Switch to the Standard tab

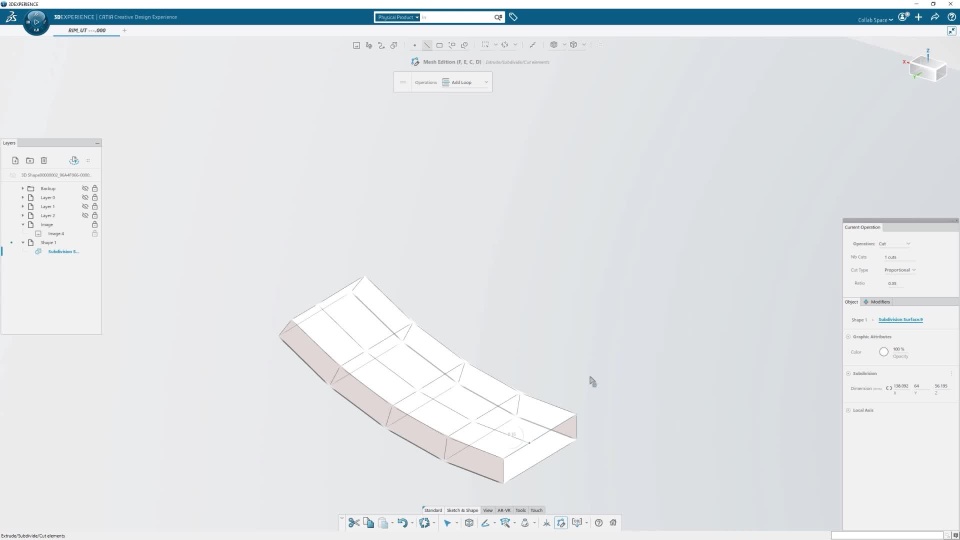(x=433, y=510)
